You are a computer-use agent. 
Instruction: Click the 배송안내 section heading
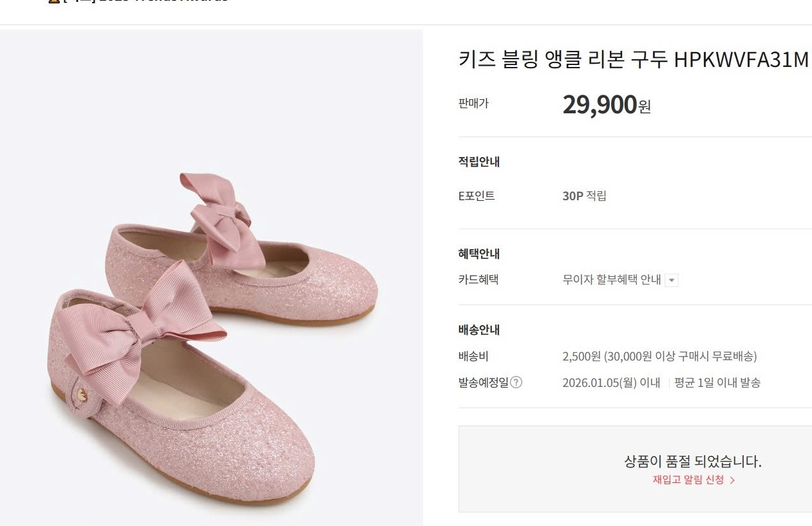tap(479, 330)
